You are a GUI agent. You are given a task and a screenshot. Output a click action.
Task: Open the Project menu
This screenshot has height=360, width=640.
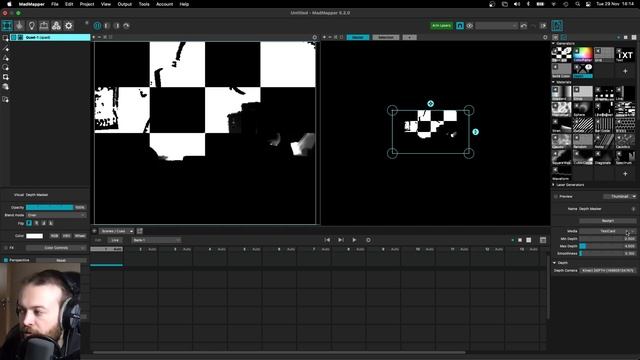pyautogui.click(x=87, y=4)
